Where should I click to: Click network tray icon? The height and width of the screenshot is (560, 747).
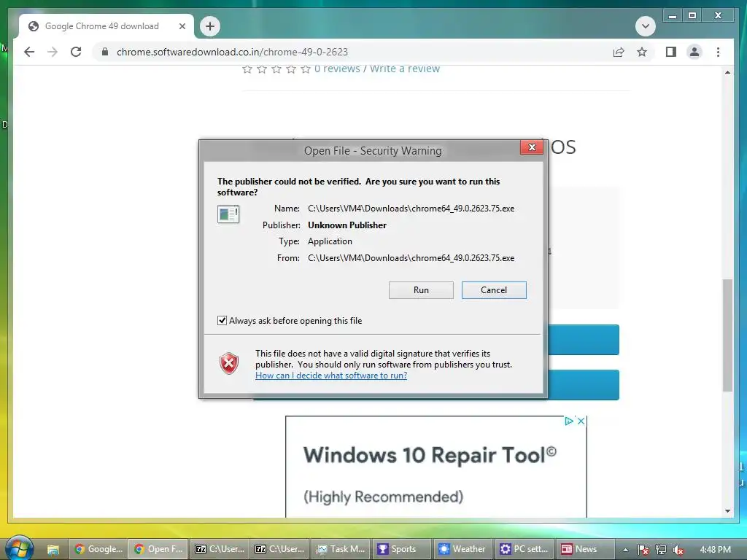point(661,550)
